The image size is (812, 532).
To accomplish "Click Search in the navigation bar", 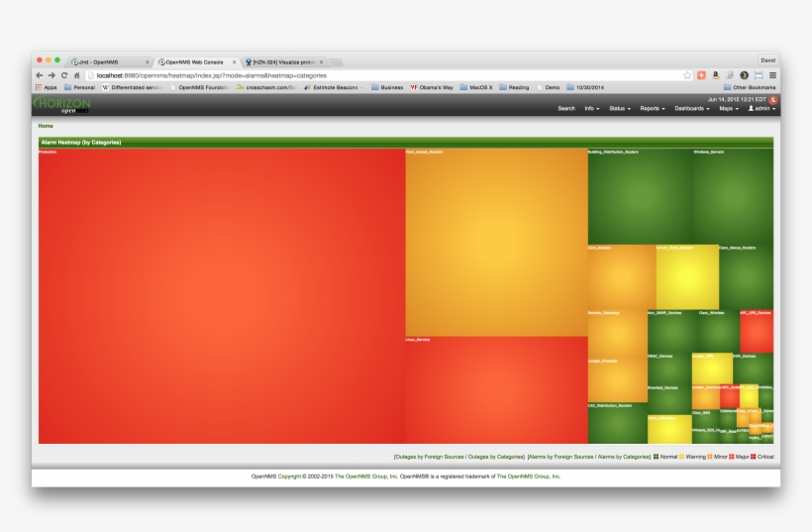I will click(x=565, y=109).
